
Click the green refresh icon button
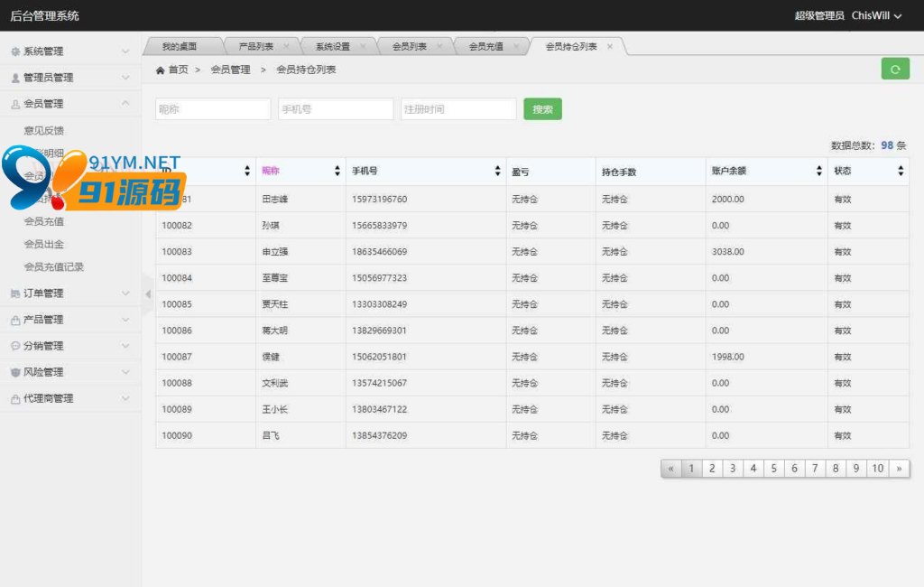(x=895, y=69)
